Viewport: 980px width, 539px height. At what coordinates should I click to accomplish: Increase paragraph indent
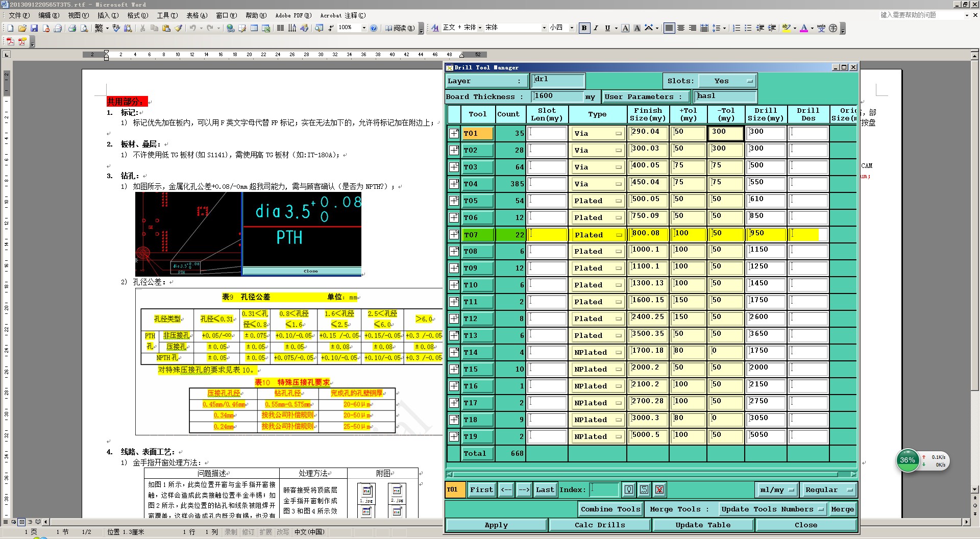pyautogui.click(x=772, y=28)
